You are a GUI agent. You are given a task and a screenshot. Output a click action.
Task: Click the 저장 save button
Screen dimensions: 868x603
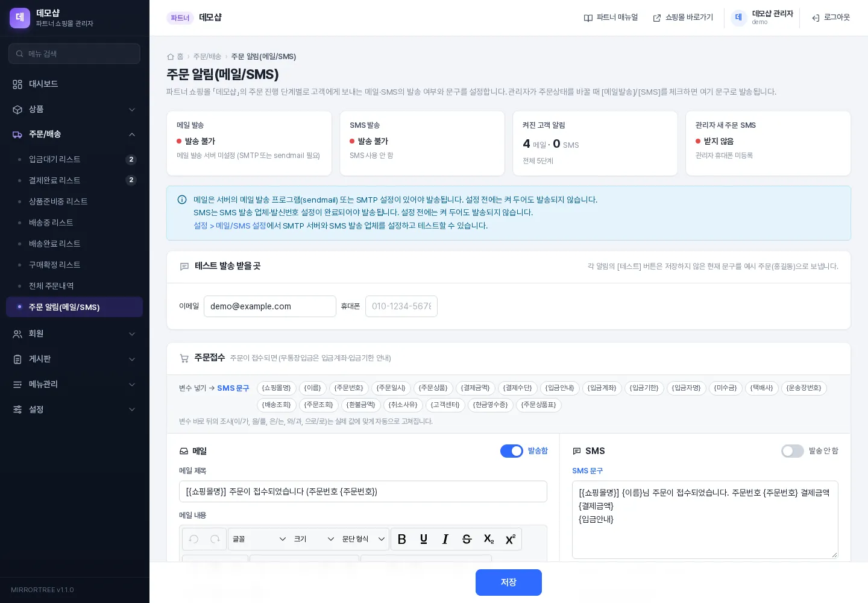coord(509,582)
